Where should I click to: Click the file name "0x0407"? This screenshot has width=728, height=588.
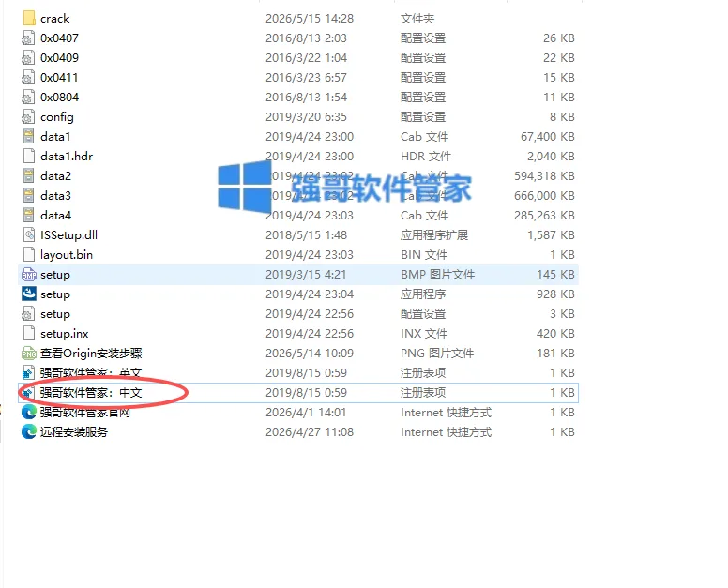click(x=59, y=38)
